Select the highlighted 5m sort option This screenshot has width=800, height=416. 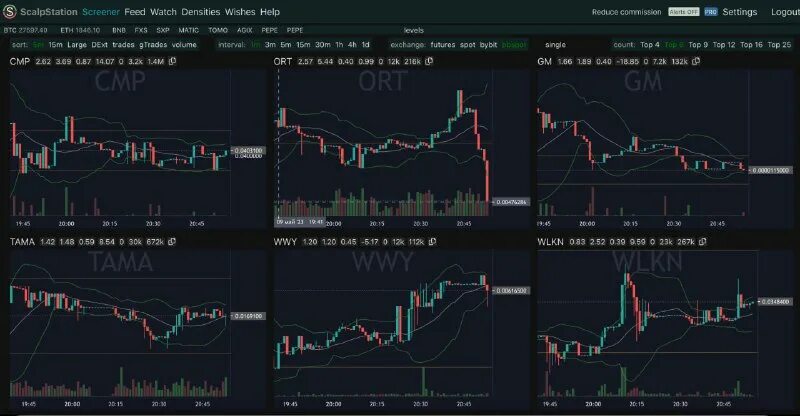(x=38, y=44)
